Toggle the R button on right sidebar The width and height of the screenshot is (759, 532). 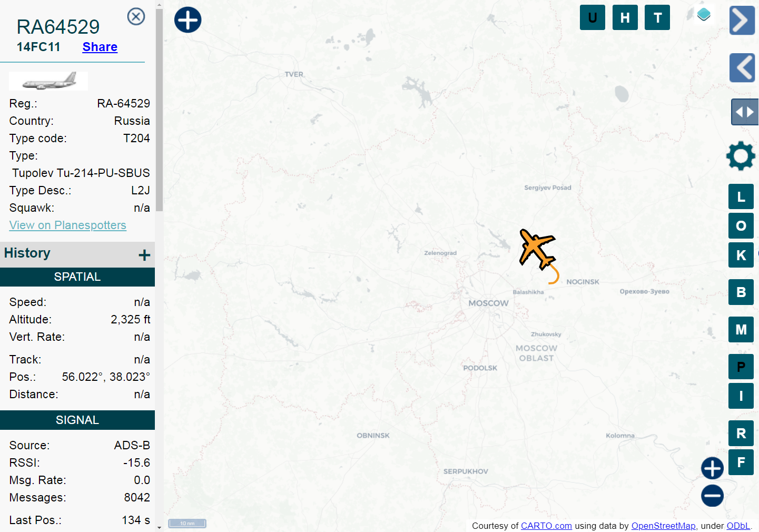(x=741, y=434)
